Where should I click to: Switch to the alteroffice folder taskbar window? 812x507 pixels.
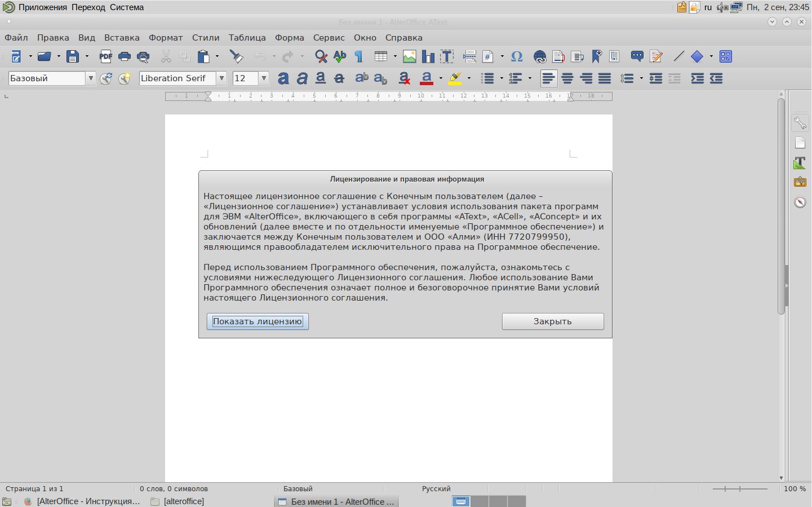(x=178, y=501)
